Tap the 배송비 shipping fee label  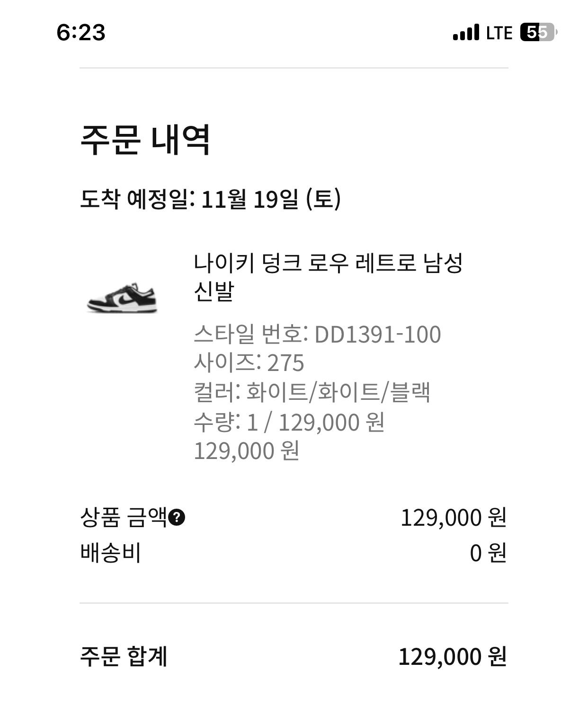point(111,553)
